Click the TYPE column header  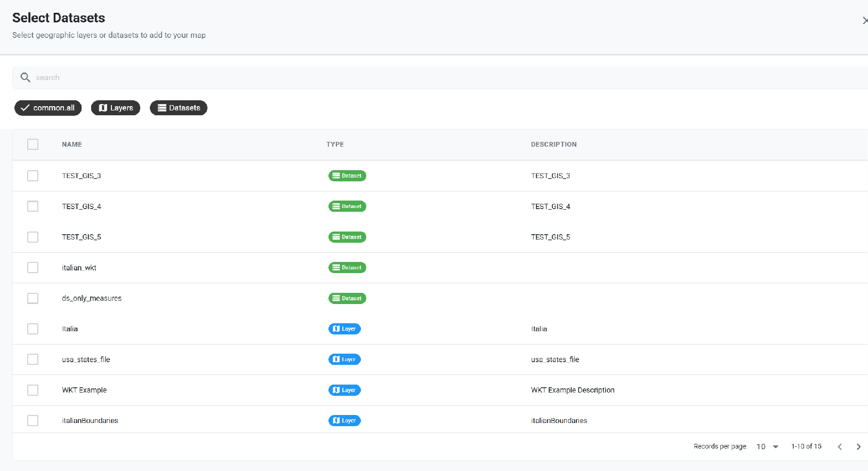pyautogui.click(x=335, y=145)
